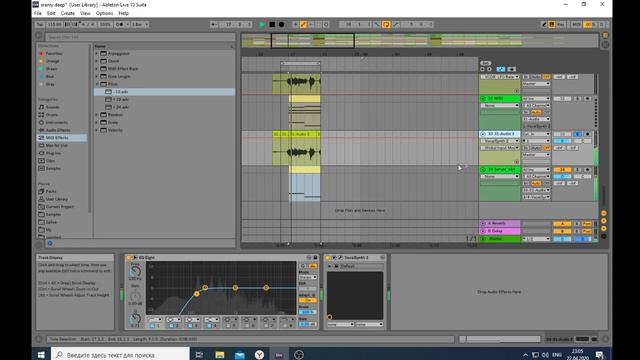Open the Create menu
The height and width of the screenshot is (360, 640).
click(67, 13)
